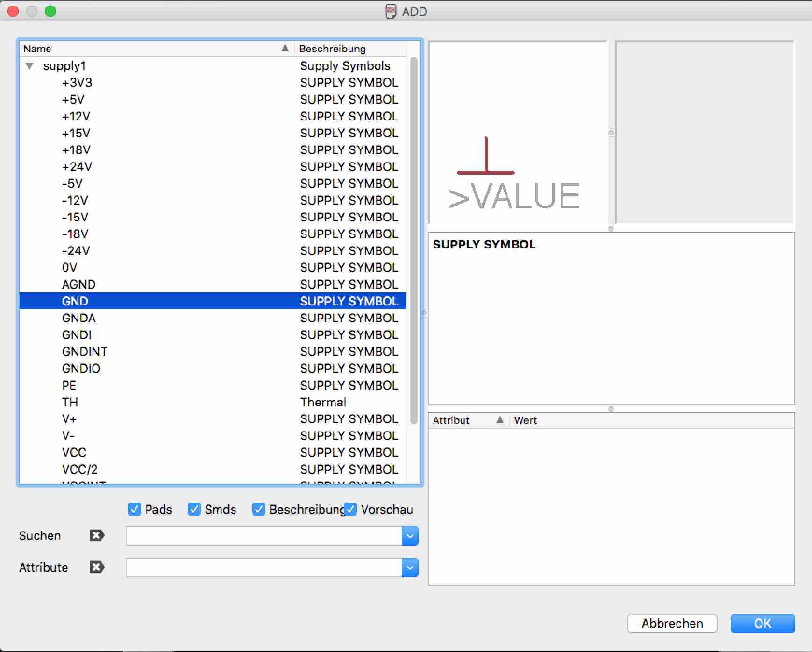Toggle the Vorschau preview checkbox

click(x=350, y=509)
